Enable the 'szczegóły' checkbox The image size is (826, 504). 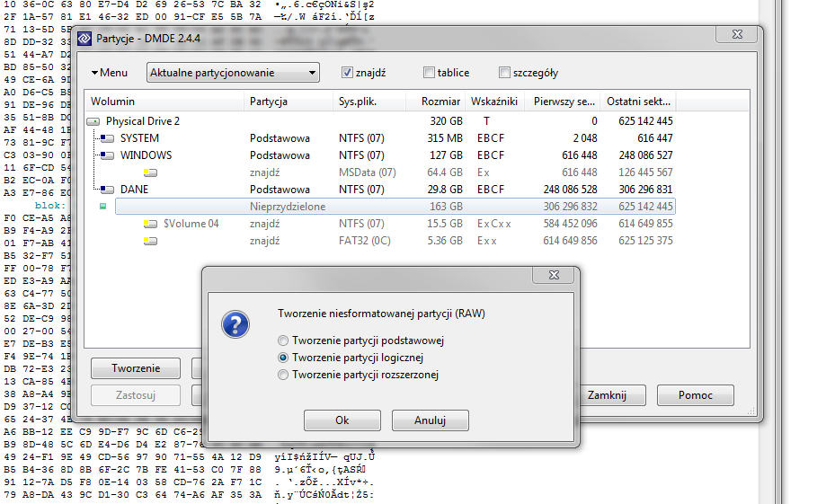504,73
